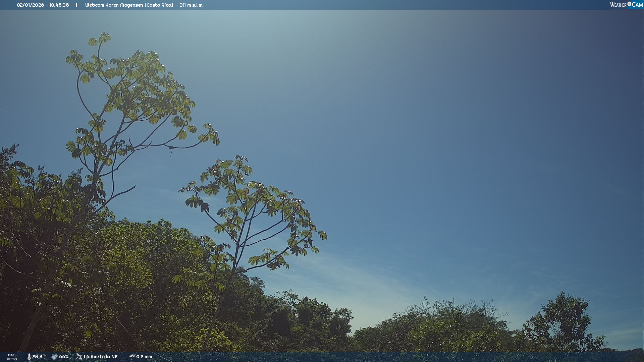Click the camera lens in WeatherCam logo
This screenshot has width=644, height=362.
(629, 4)
